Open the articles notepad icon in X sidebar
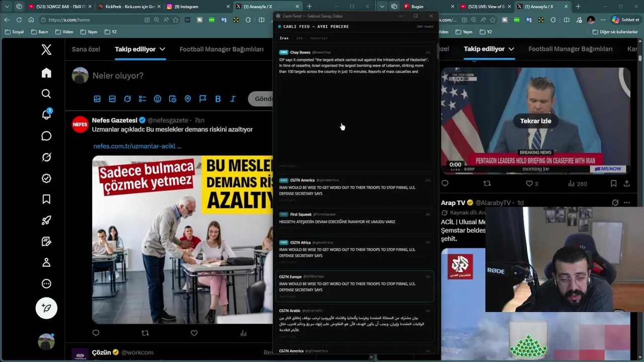The width and height of the screenshot is (644, 362). 46,242
